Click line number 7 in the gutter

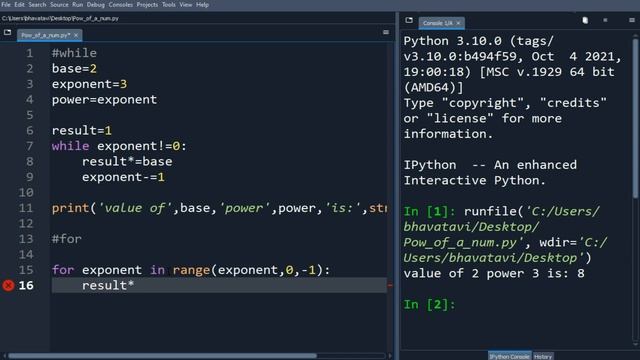click(x=29, y=146)
